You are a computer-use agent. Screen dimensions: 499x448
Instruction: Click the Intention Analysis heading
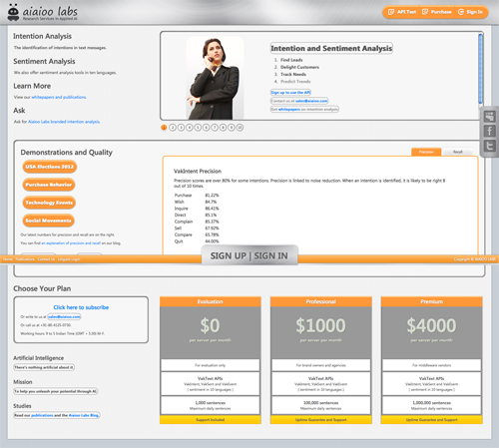[42, 36]
